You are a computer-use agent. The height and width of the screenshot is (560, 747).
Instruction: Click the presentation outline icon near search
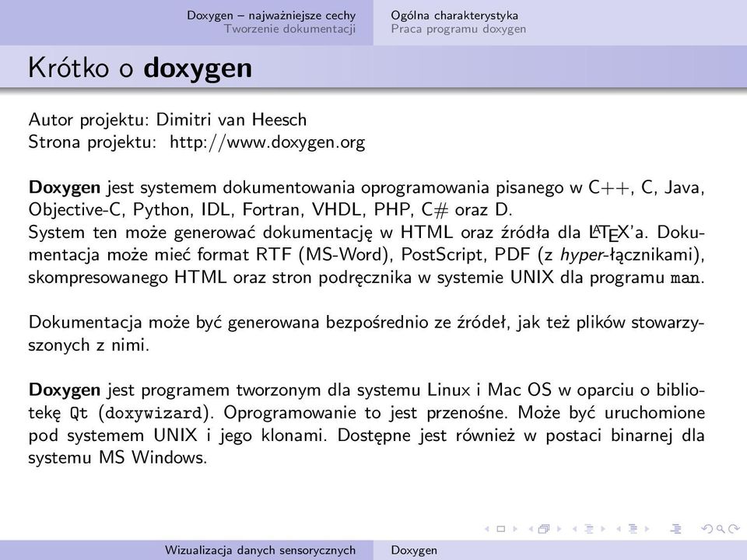pos(675,529)
